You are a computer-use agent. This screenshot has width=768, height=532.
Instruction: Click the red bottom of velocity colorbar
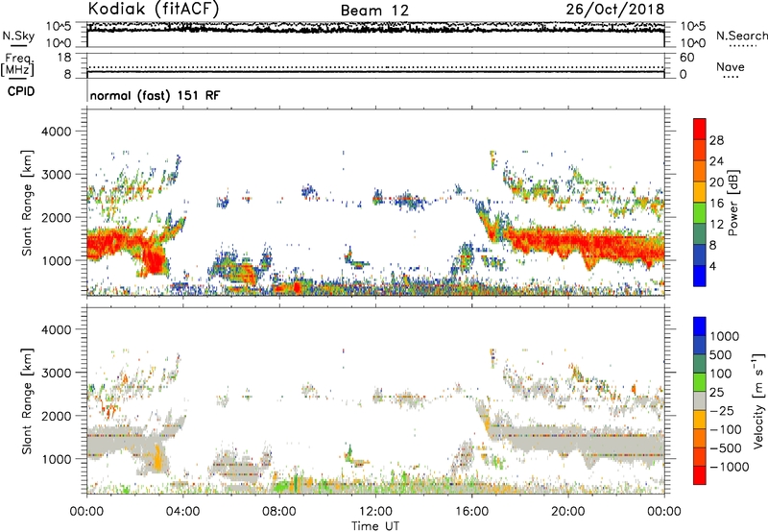[x=700, y=475]
